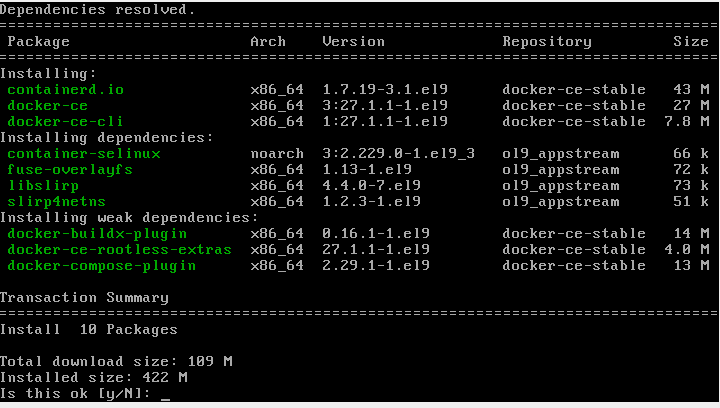The height and width of the screenshot is (408, 720).
Task: Select the docker-buildx-plugin package
Action: point(97,234)
